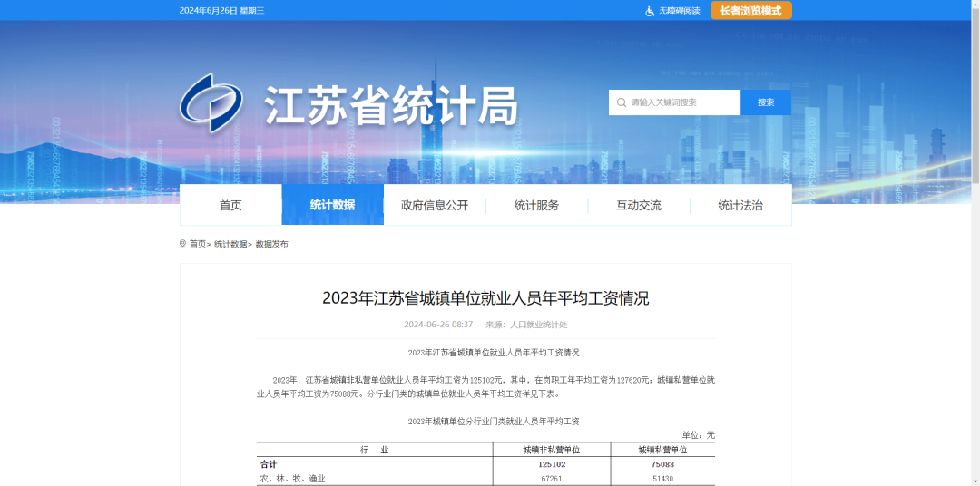
Task: Click 首页 in the breadcrumb trail
Action: click(x=197, y=244)
